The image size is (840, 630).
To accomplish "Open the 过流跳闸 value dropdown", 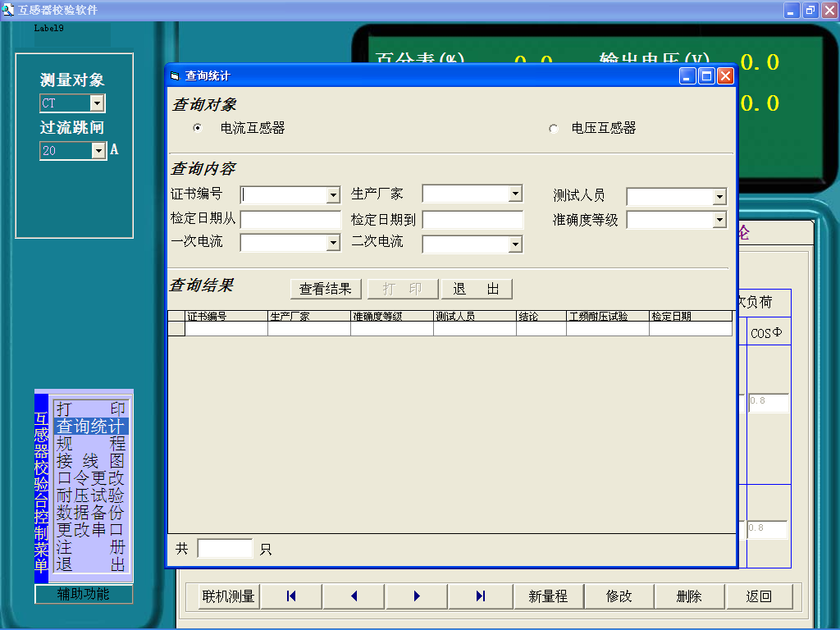I will (x=98, y=151).
